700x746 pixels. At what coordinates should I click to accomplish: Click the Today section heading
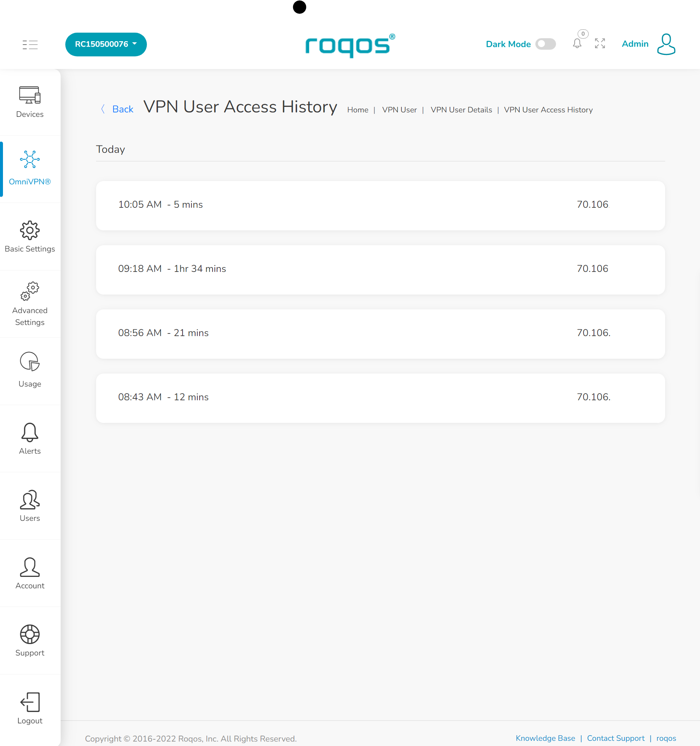pos(110,149)
